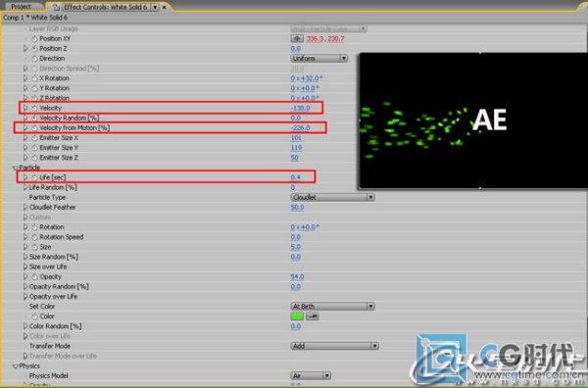Click the Emitter Size Z value 50

294,158
